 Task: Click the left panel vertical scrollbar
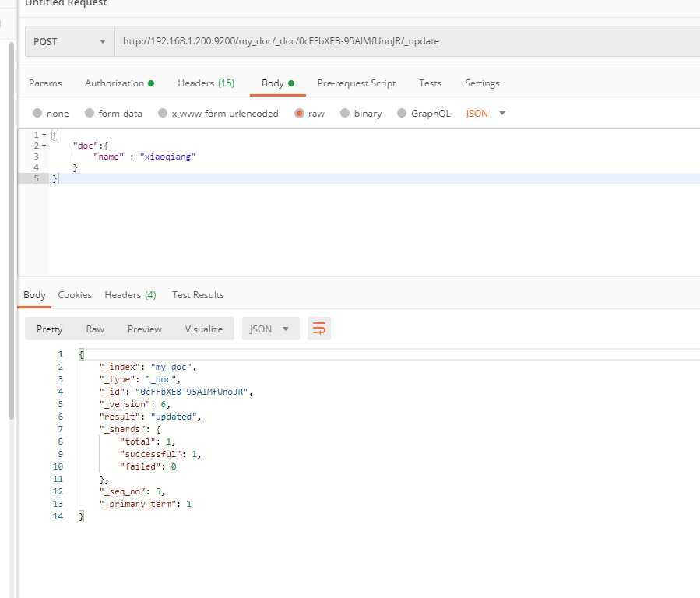point(12,231)
